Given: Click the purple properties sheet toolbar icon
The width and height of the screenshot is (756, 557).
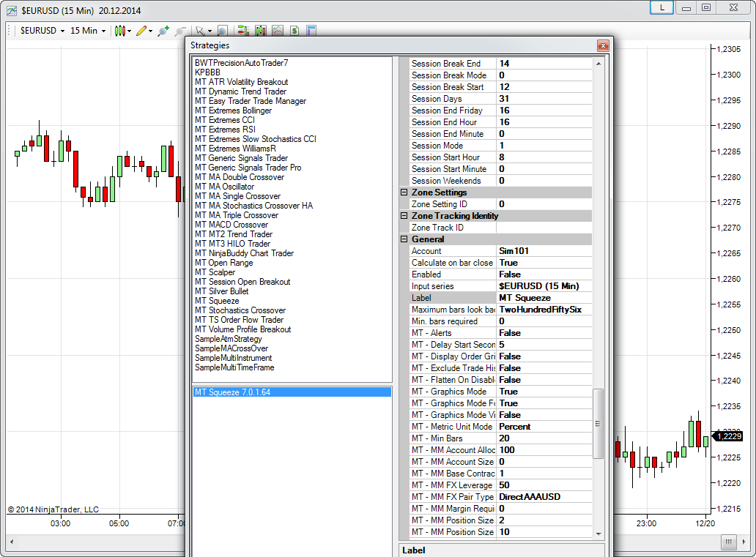Looking at the screenshot, I should coord(311,31).
